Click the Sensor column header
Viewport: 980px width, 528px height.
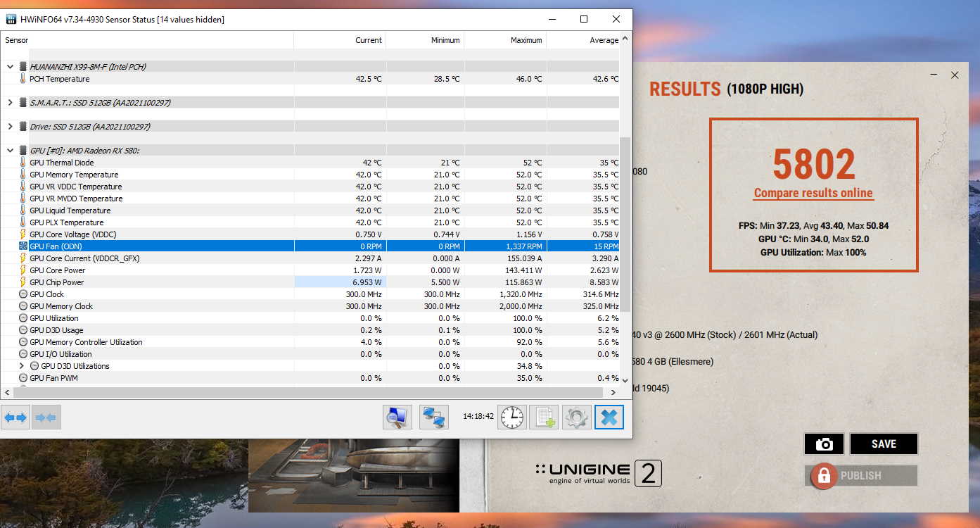click(147, 40)
